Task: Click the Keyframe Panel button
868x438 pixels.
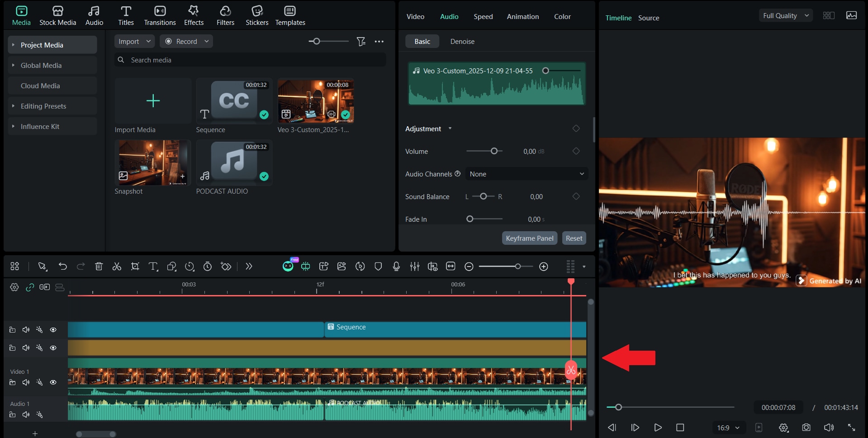Action: coord(529,238)
